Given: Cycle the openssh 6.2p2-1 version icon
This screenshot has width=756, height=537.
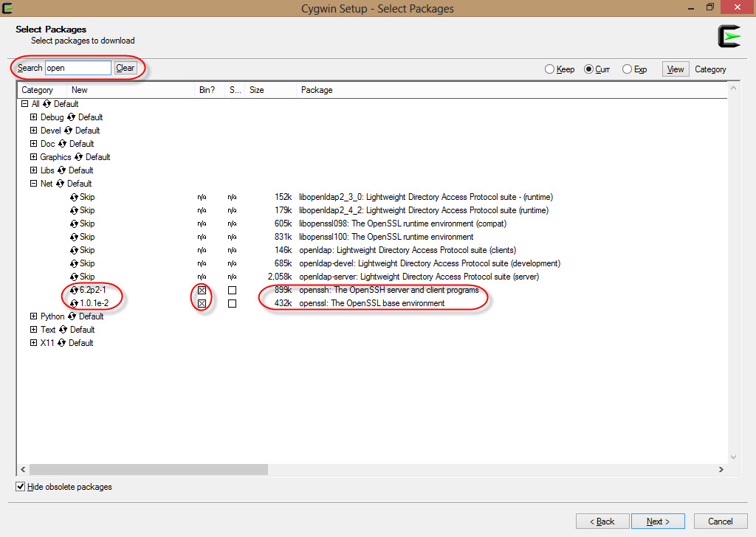Looking at the screenshot, I should (x=74, y=290).
